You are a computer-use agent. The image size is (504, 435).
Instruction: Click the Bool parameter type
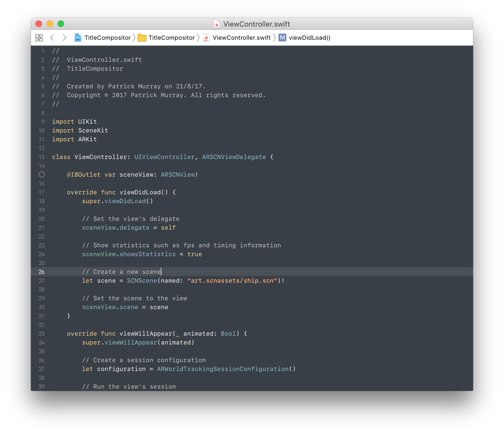pos(228,334)
